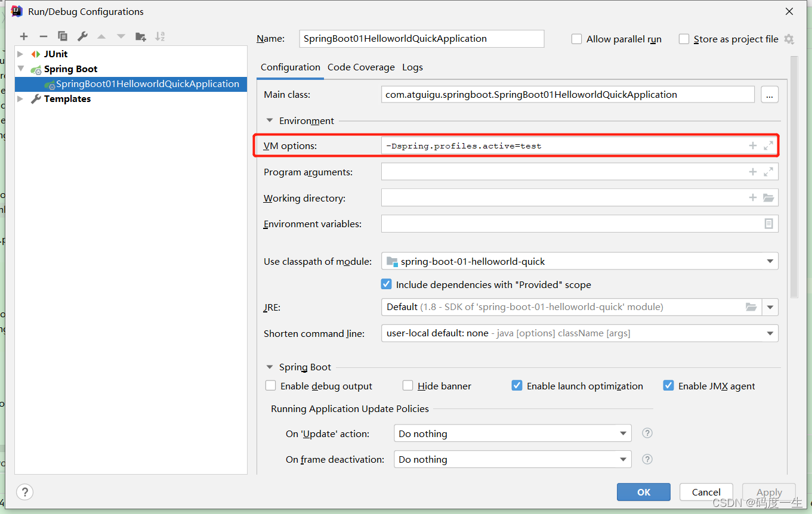Check the Hide banner option

tap(408, 386)
